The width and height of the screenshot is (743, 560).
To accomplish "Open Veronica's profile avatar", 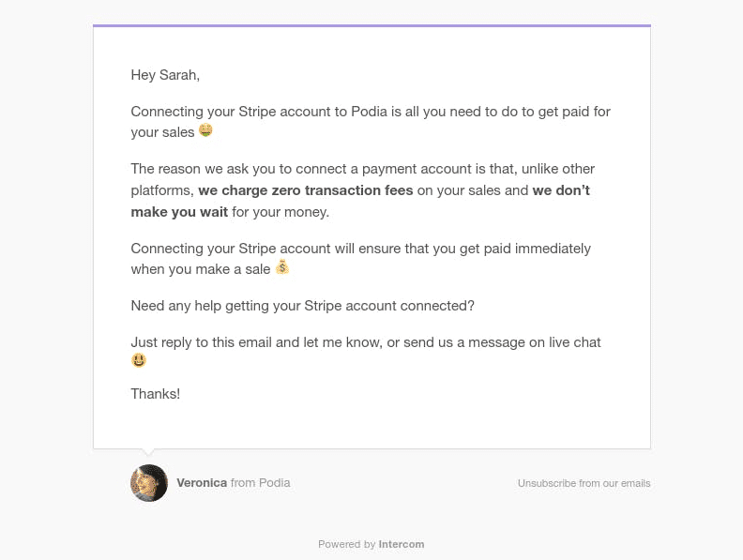I will click(149, 483).
